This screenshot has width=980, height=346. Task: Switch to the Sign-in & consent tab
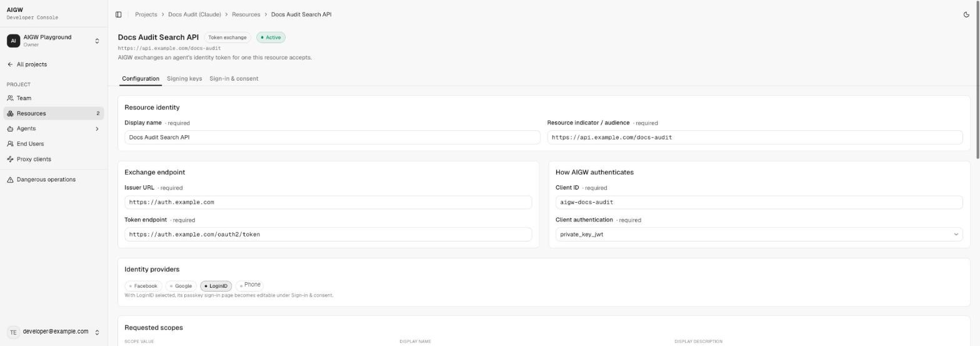click(234, 79)
